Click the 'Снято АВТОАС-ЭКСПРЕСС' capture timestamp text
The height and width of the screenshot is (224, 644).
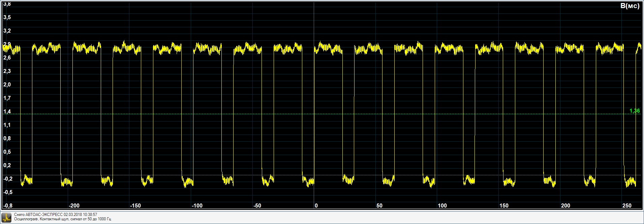tap(56, 215)
